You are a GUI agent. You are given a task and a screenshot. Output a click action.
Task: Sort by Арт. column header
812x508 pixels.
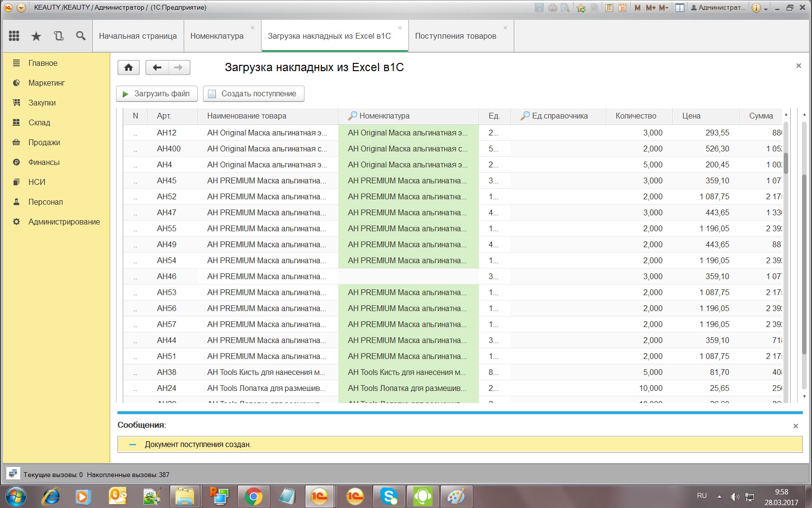point(173,116)
